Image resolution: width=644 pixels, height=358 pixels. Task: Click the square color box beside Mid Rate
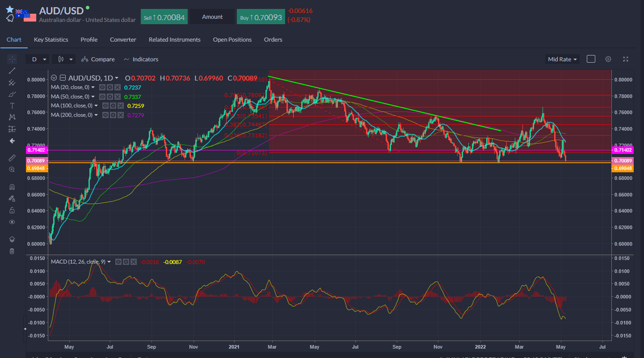tap(591, 59)
